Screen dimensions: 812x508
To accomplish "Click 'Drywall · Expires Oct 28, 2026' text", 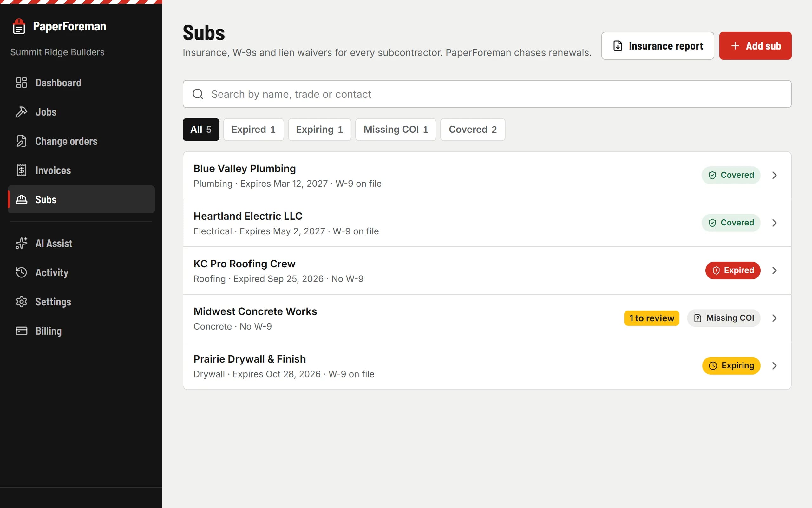I will click(257, 374).
